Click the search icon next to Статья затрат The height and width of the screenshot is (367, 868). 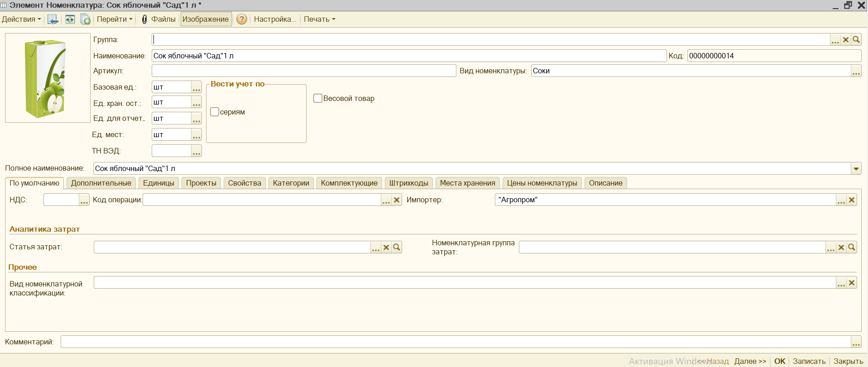click(397, 247)
